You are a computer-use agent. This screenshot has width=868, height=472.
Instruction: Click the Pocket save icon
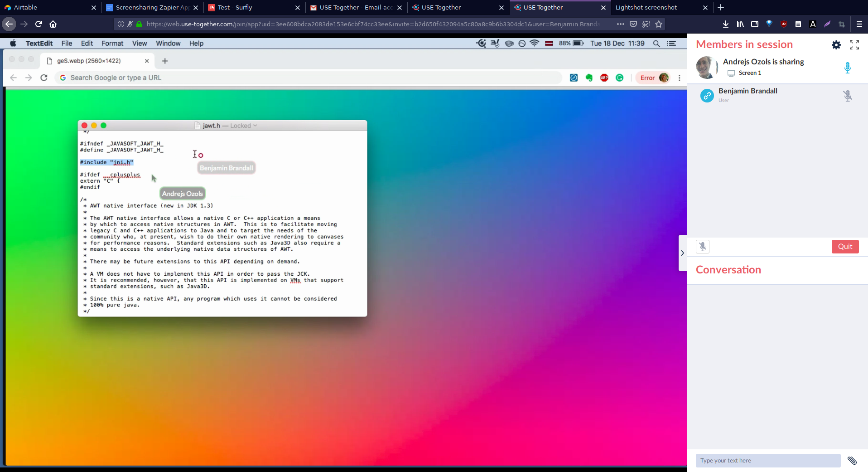pos(633,24)
